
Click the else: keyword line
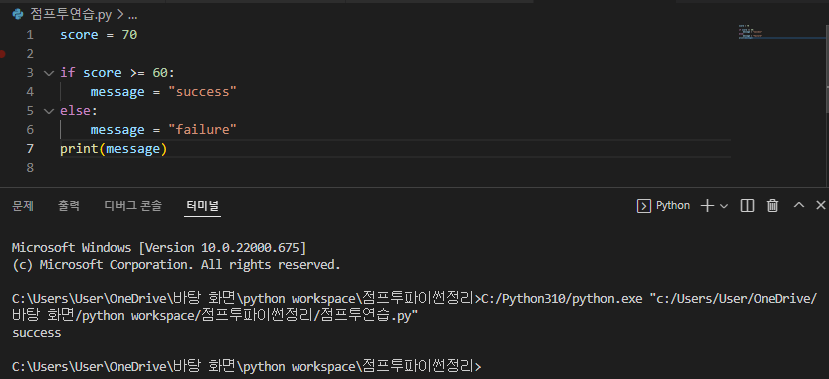79,111
